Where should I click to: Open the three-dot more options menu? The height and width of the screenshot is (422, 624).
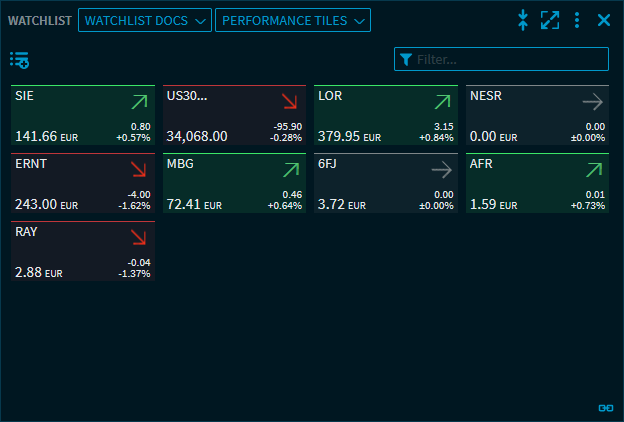pyautogui.click(x=577, y=20)
